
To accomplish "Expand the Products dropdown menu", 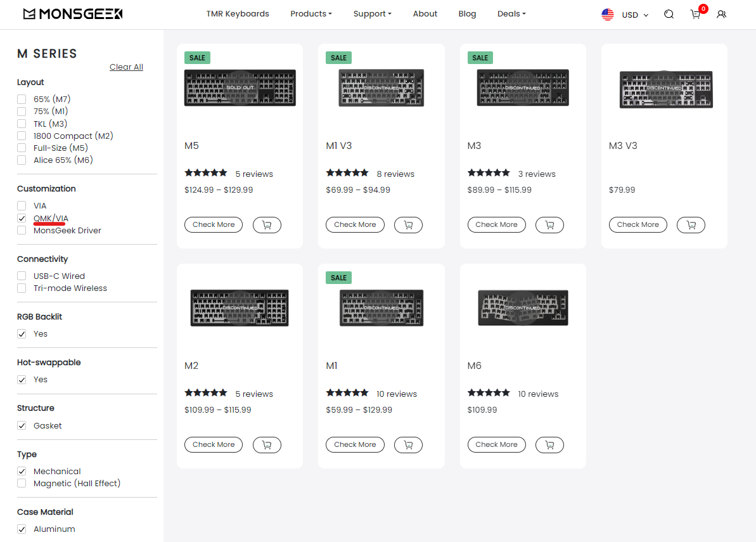I will click(x=311, y=14).
